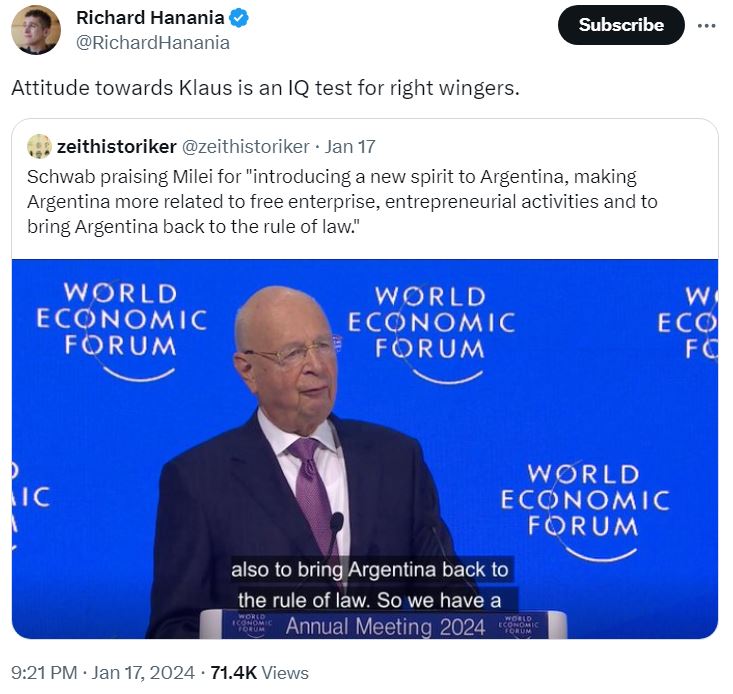Open the @RichardHanania handle link
The image size is (733, 694).
click(153, 43)
